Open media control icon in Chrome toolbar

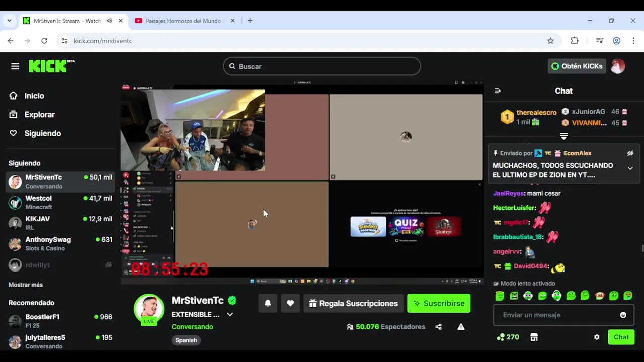click(599, 41)
